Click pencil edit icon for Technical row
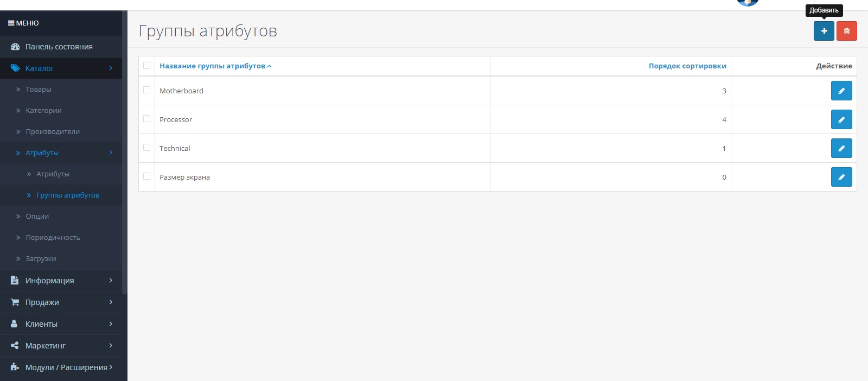 (x=841, y=148)
